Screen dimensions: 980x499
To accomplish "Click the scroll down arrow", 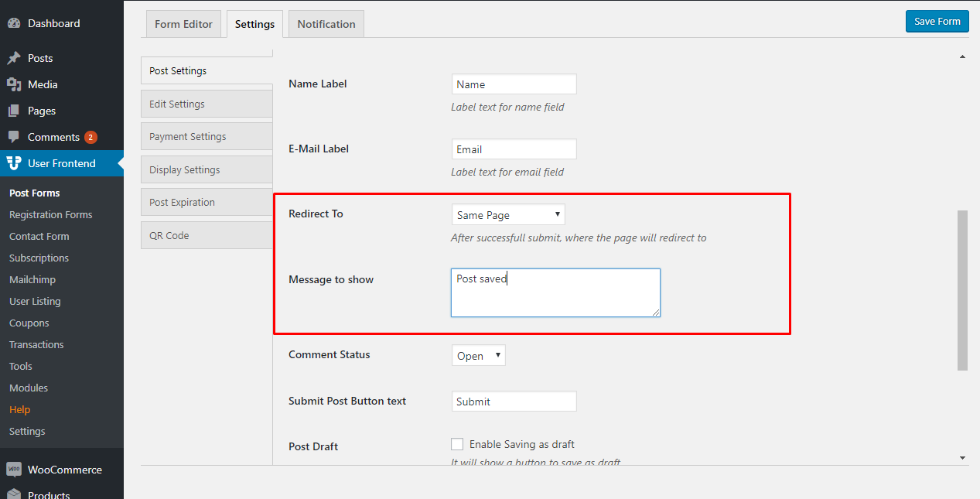I will coord(962,458).
